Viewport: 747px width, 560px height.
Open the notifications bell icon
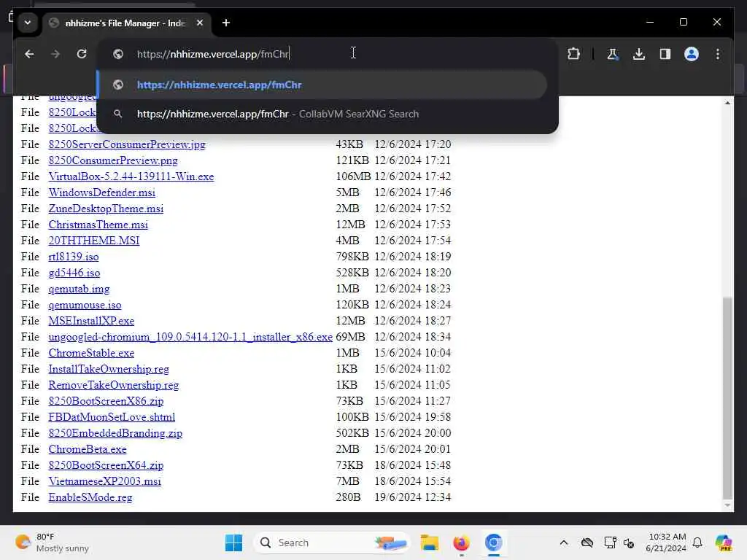pyautogui.click(x=697, y=542)
